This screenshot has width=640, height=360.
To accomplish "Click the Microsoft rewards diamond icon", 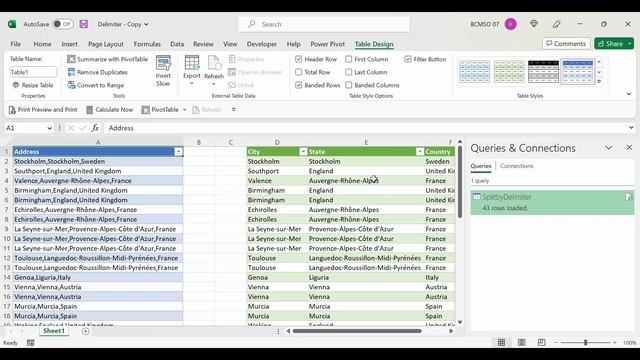I will click(533, 24).
